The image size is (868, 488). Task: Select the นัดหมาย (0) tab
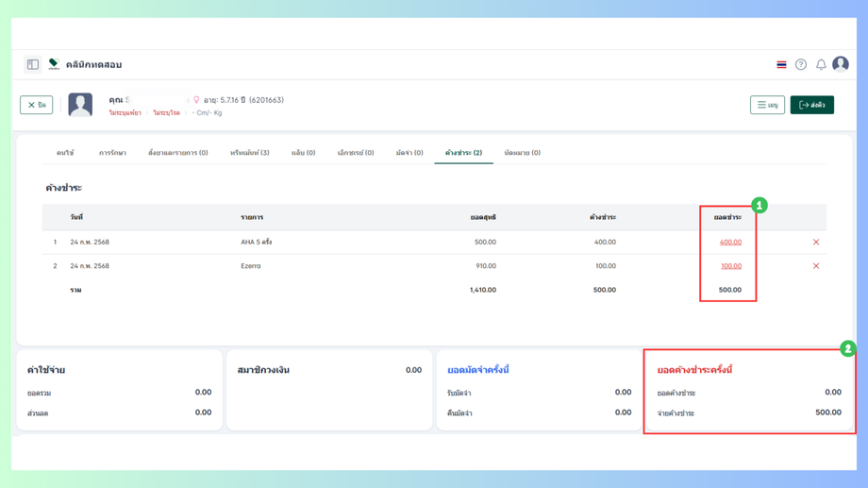[x=522, y=153]
